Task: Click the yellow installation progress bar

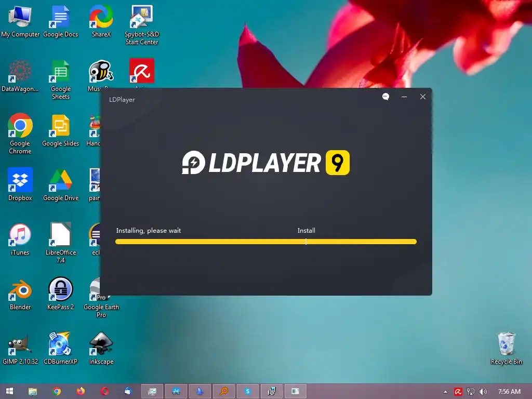Action: tap(266, 242)
